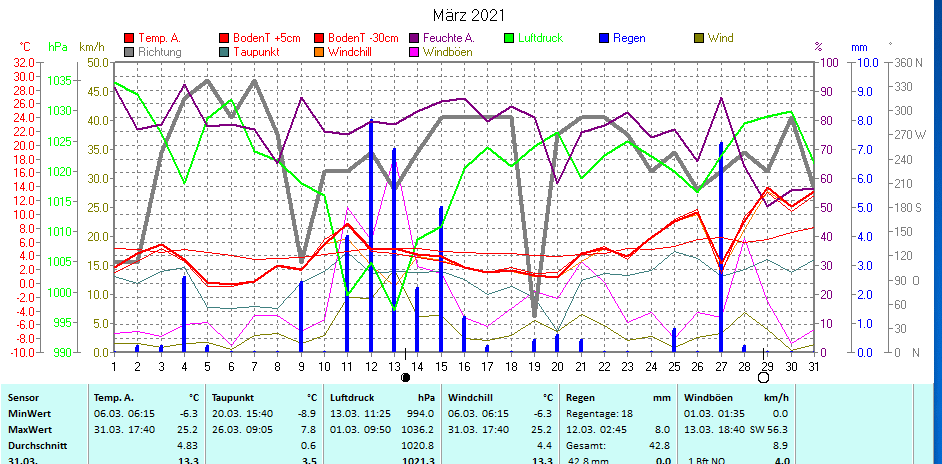Click the Temp. A. legend label

tap(158, 38)
